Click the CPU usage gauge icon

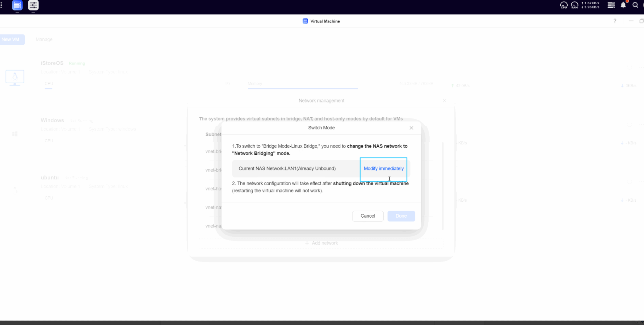pos(564,5)
